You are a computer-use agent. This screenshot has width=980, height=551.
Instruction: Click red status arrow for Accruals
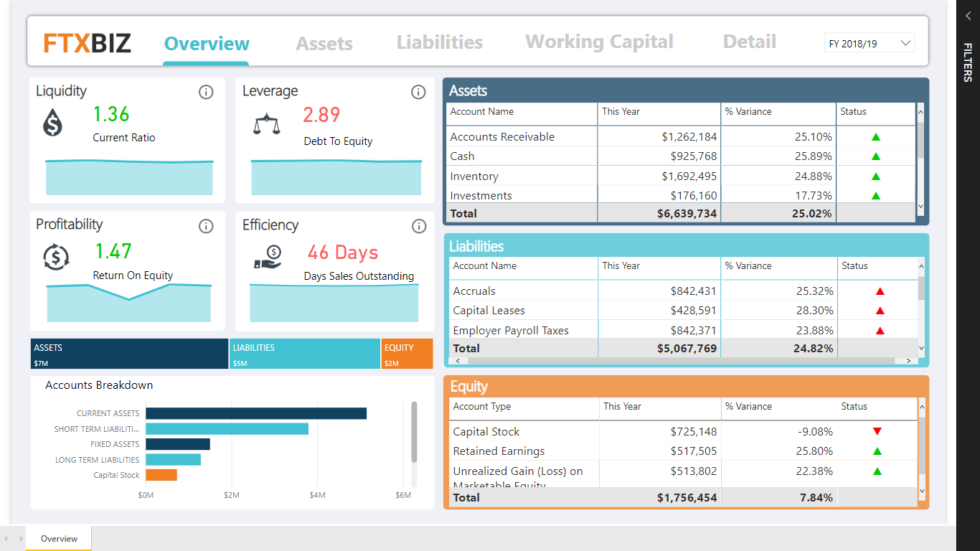click(x=880, y=291)
